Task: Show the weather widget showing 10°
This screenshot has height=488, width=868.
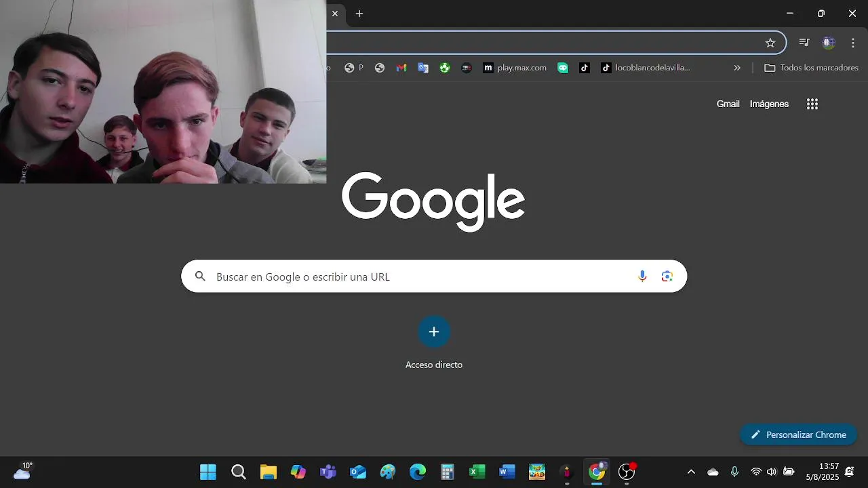Action: [x=22, y=471]
